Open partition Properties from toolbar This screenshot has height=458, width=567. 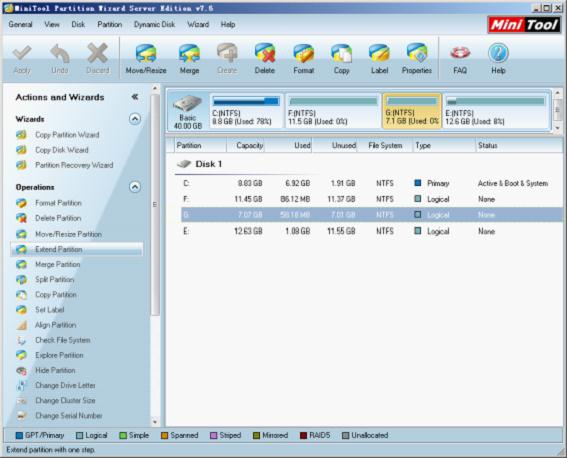(417, 59)
